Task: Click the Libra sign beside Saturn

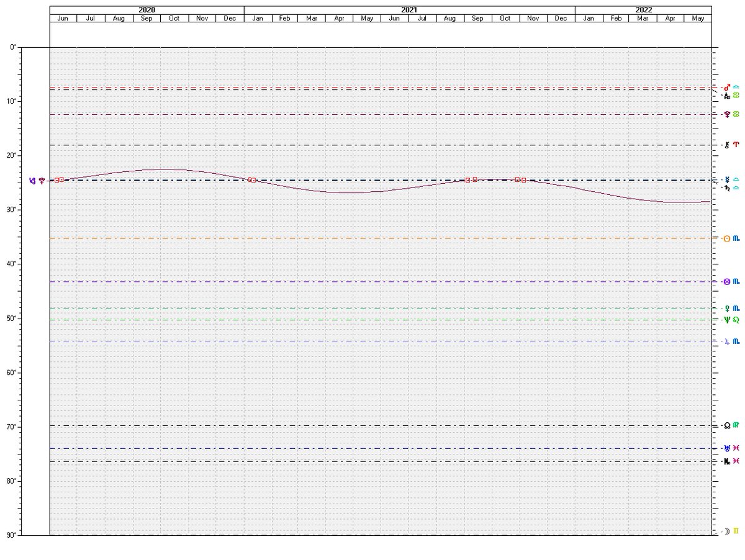Action: pyautogui.click(x=736, y=187)
